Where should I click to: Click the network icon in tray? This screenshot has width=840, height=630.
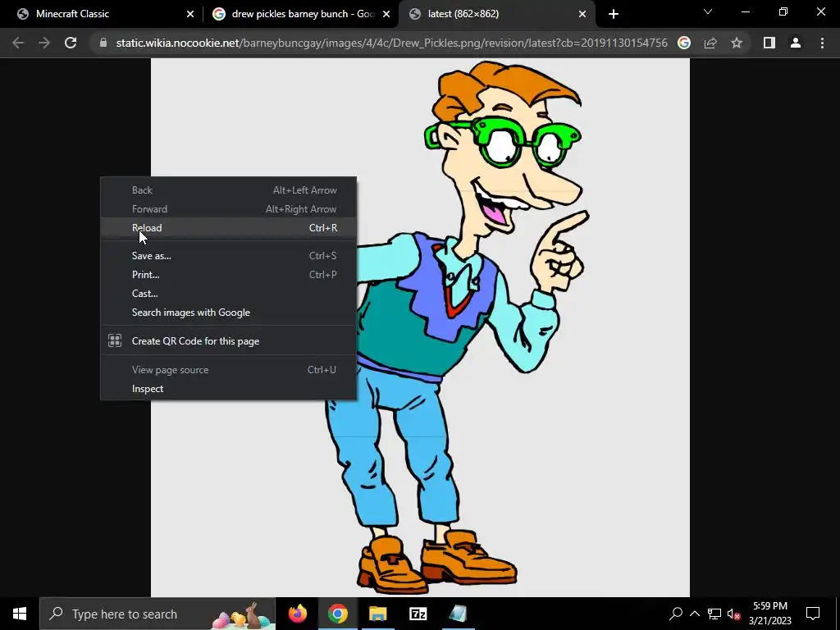click(x=714, y=614)
